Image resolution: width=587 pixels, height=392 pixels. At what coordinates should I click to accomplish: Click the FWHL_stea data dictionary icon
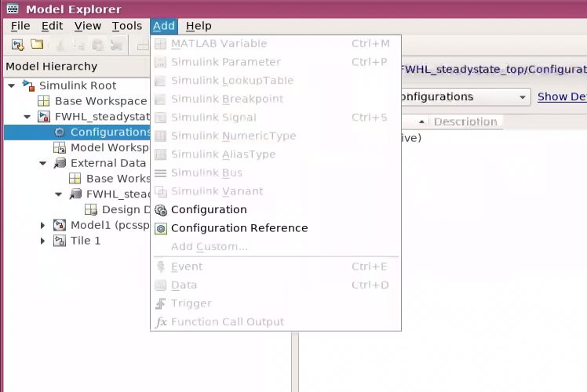(x=75, y=194)
